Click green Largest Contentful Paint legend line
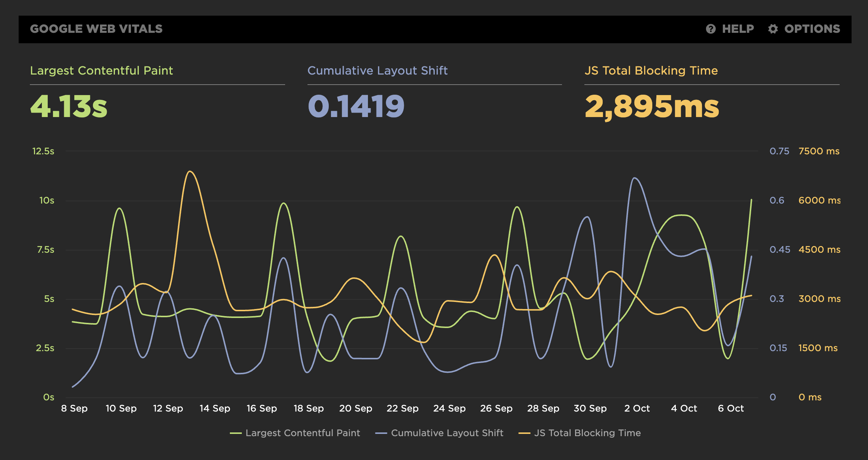868x460 pixels. pos(236,433)
